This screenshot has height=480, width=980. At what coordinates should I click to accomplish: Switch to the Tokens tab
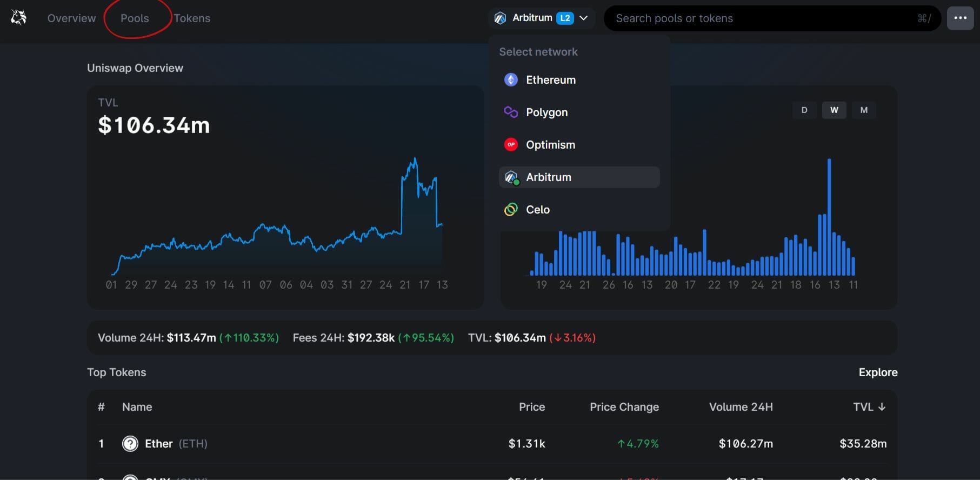pyautogui.click(x=192, y=18)
